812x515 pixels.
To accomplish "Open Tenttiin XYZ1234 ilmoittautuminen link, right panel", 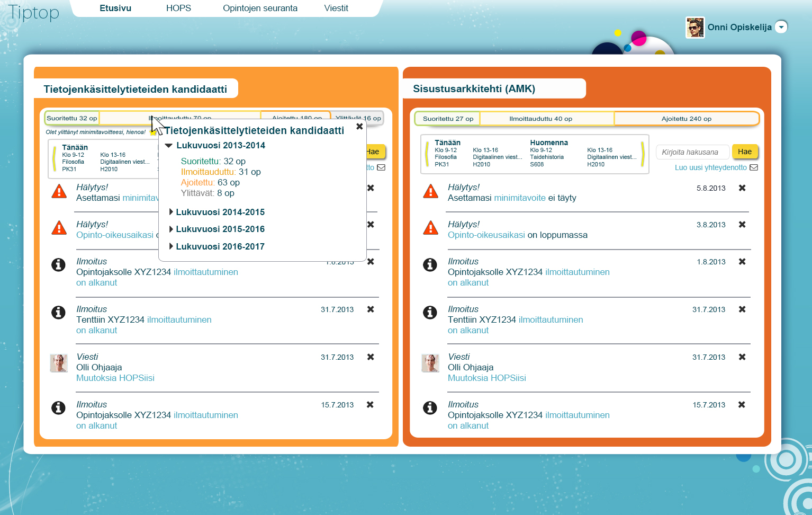I will (551, 319).
